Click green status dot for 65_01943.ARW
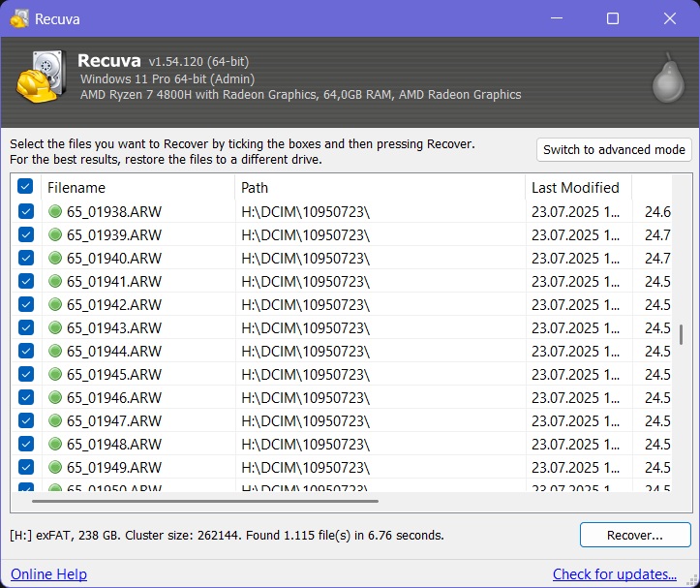The width and height of the screenshot is (700, 588). [55, 327]
